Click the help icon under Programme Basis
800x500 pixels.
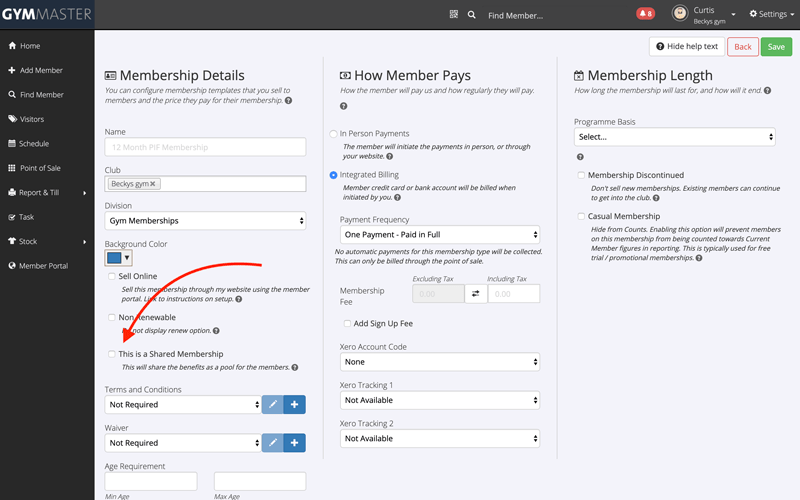[x=580, y=156]
